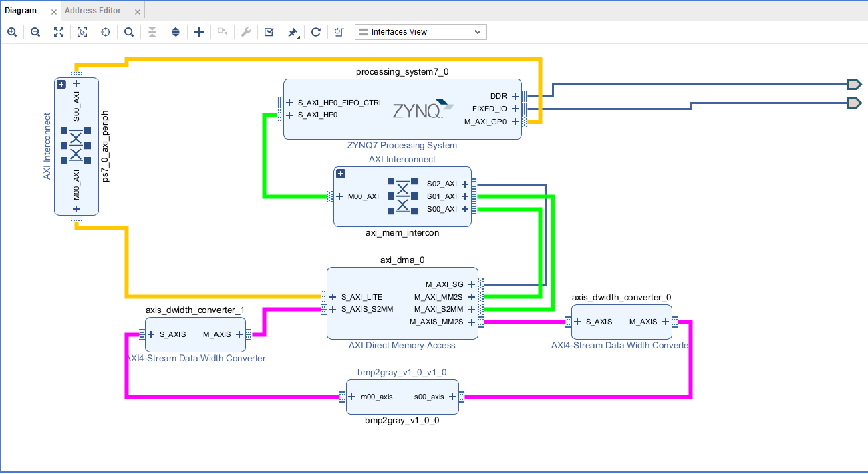This screenshot has width=868, height=474.
Task: Activate the Select Area tool
Action: (82, 32)
